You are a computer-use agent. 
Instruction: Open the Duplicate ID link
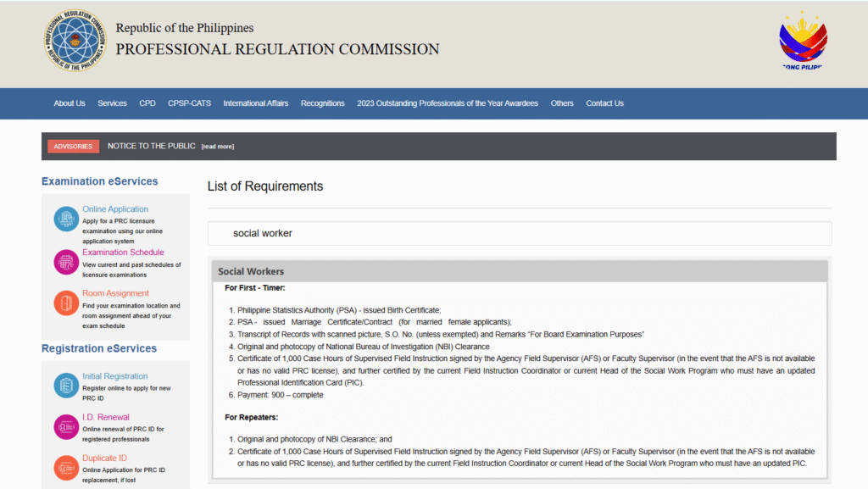pos(104,458)
